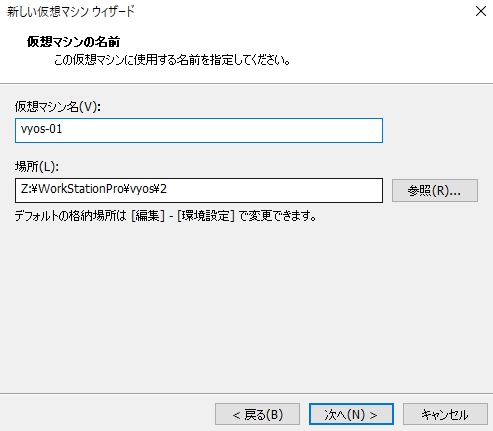
Task: Close the new virtual machine wizard window
Action: [x=481, y=11]
